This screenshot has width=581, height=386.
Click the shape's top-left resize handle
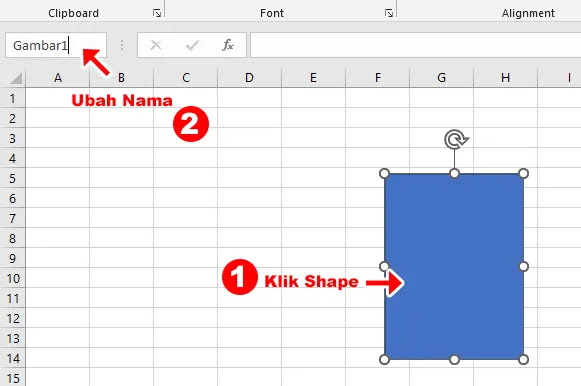[385, 174]
